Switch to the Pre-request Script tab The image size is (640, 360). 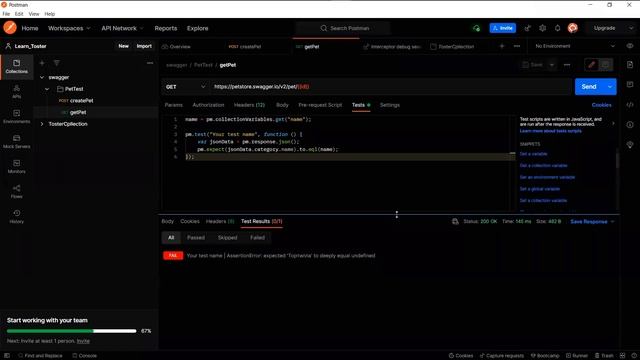[320, 105]
